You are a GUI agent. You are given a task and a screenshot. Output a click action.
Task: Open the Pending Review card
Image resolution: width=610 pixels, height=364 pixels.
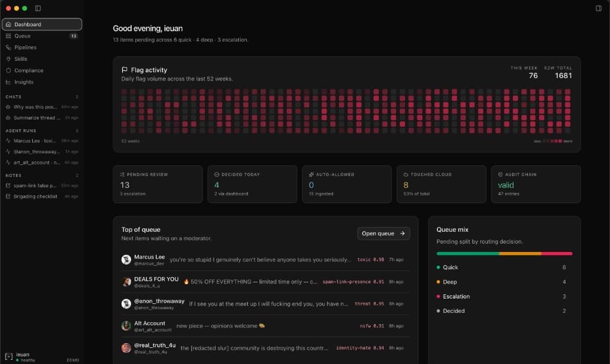(157, 184)
